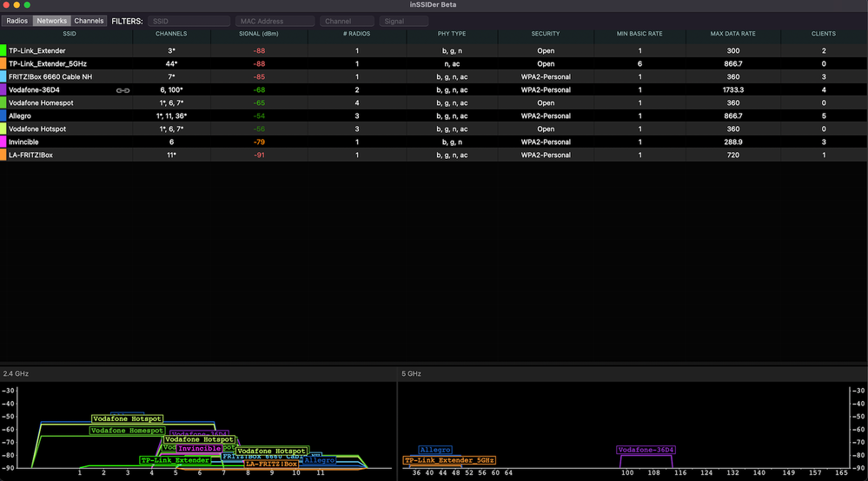Click the clients count 5 for Allegro
Image resolution: width=868 pixels, height=481 pixels.
[x=824, y=116]
